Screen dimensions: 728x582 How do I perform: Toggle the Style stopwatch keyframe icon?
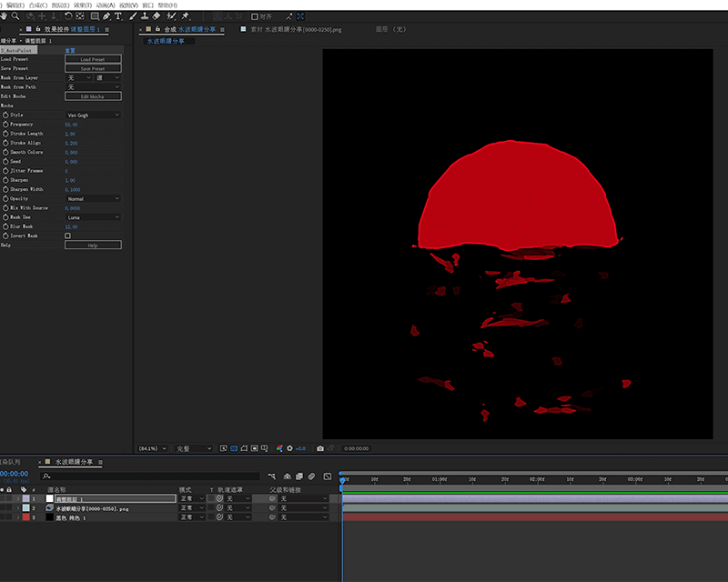5,115
